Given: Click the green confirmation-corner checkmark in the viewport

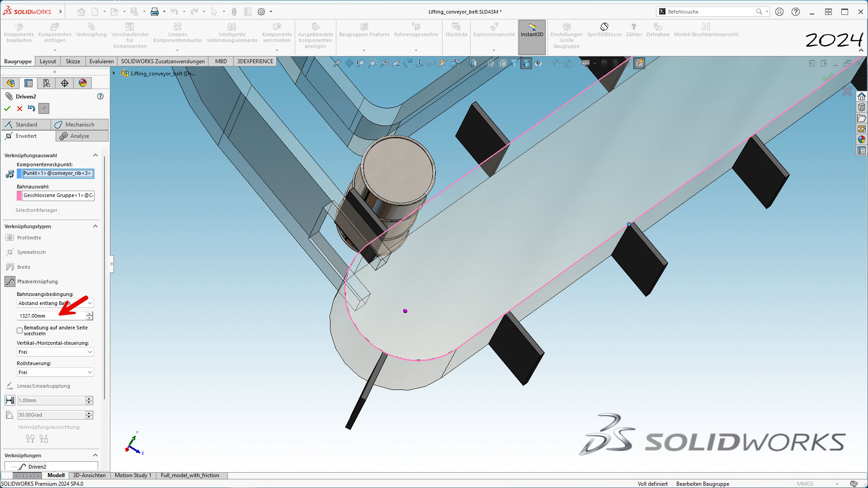Looking at the screenshot, I should pyautogui.click(x=827, y=78).
